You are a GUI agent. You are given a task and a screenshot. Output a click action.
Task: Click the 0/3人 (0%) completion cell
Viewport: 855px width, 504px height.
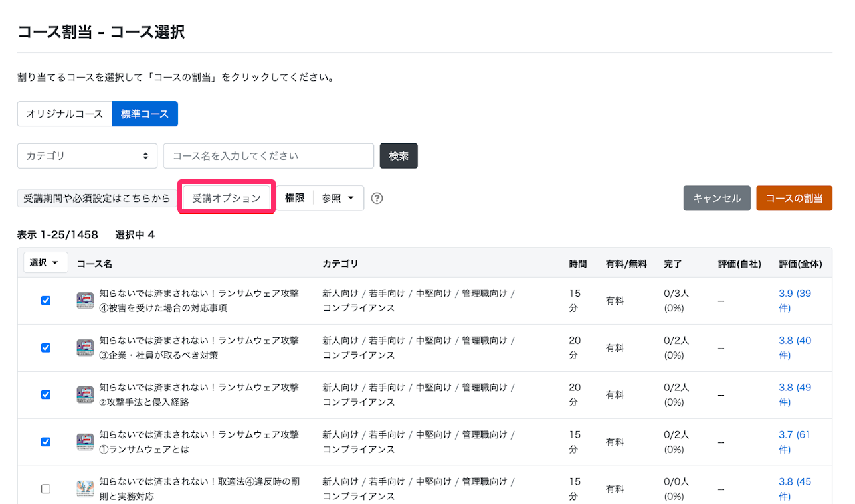676,301
